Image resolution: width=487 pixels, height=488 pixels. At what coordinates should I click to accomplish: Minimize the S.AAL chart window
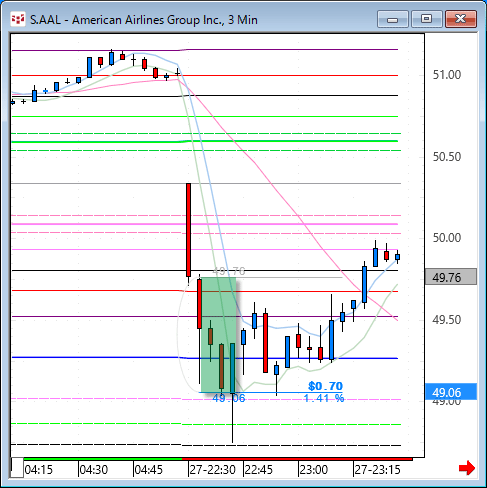393,19
